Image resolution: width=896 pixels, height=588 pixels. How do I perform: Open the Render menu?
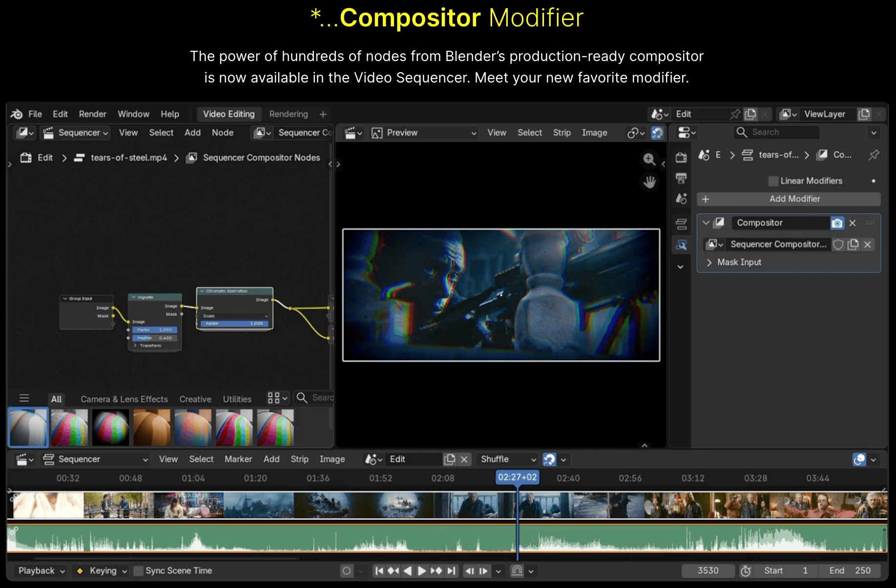(92, 114)
